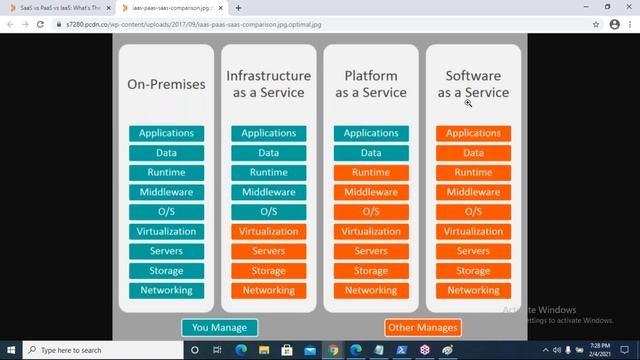The height and width of the screenshot is (360, 640).
Task: Switch to the SaaS vs PaaS vs IaaS tab
Action: pos(60,8)
